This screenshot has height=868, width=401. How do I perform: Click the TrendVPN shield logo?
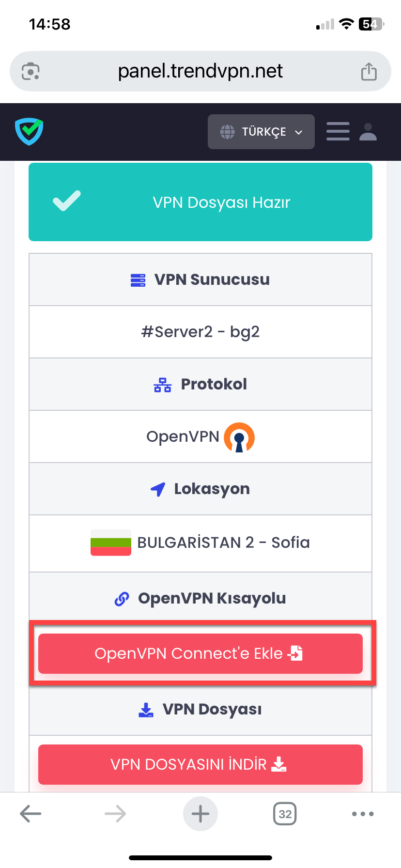tap(29, 131)
